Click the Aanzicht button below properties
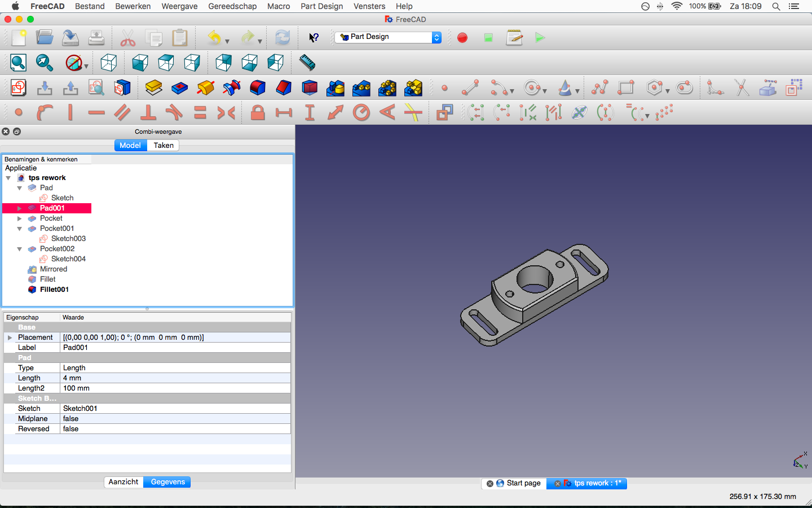 (x=123, y=482)
